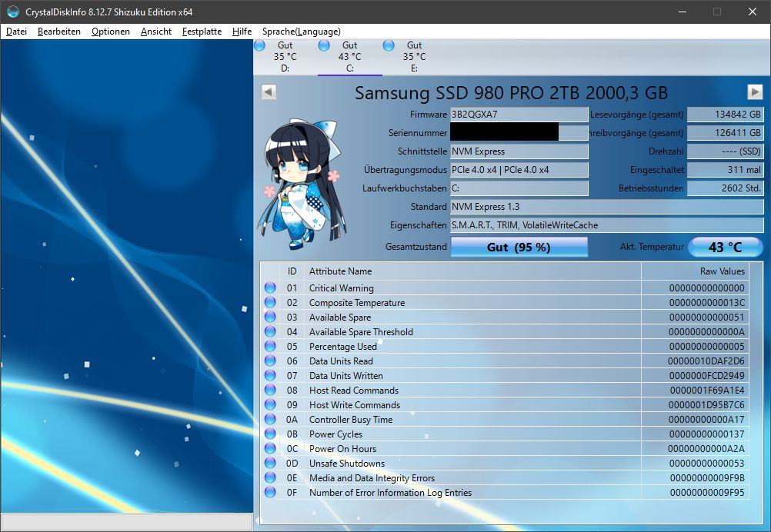Click the 126411 GB total writes value
Viewport: 771px width, 532px height.
[x=725, y=133]
